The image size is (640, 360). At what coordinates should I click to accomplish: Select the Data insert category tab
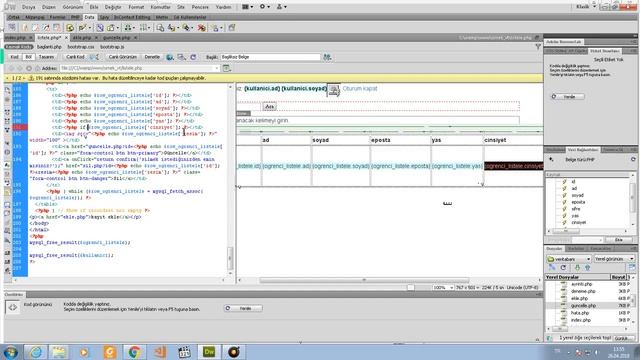coord(89,17)
